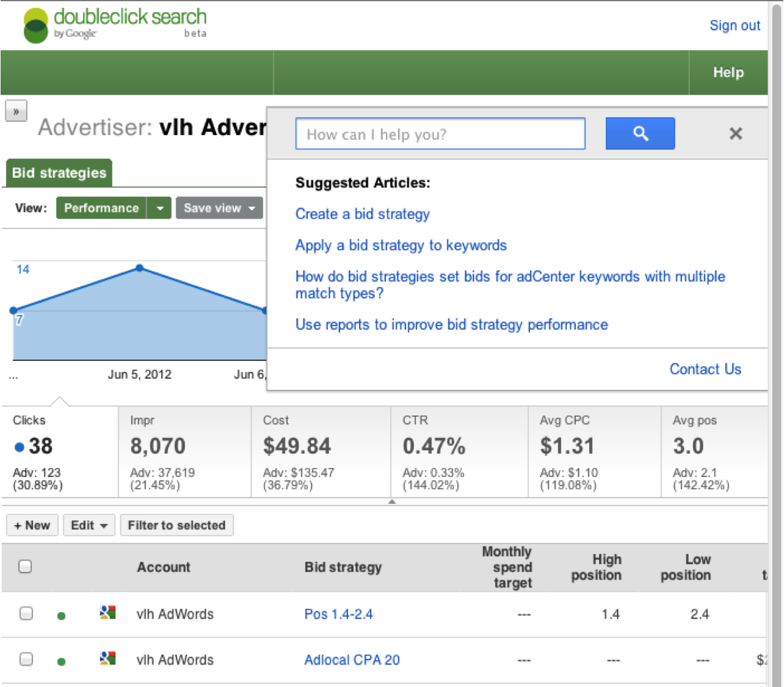This screenshot has height=687, width=784.
Task: Click High position value 1.4
Action: 610,614
